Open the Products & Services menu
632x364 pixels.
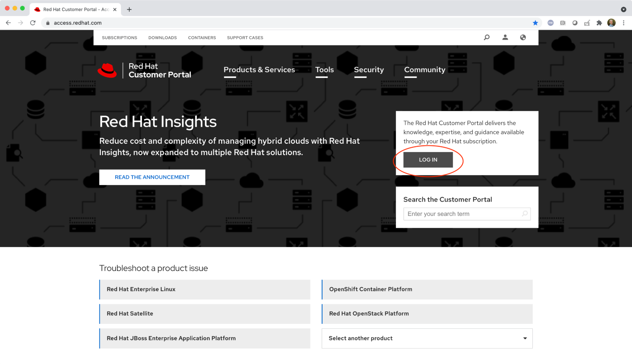tap(259, 70)
